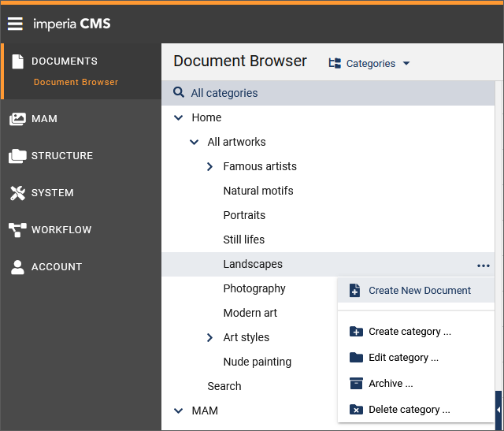The image size is (504, 431).
Task: Expand the Art styles node
Action: coord(210,337)
